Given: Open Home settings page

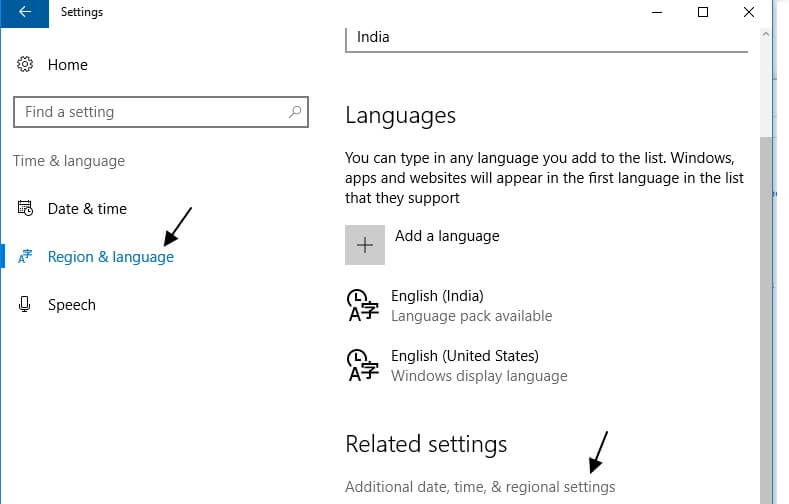Looking at the screenshot, I should [67, 65].
